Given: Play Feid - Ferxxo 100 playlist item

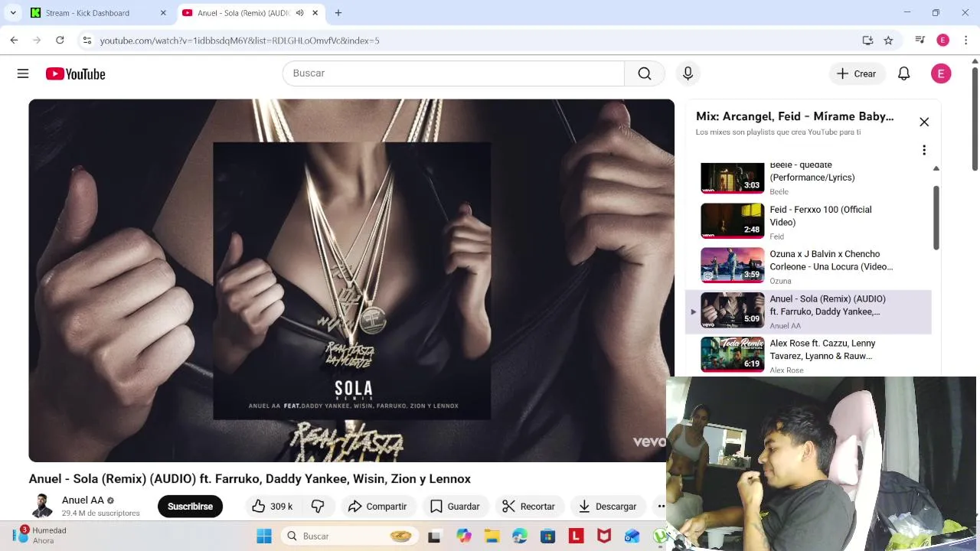Looking at the screenshot, I should click(808, 221).
